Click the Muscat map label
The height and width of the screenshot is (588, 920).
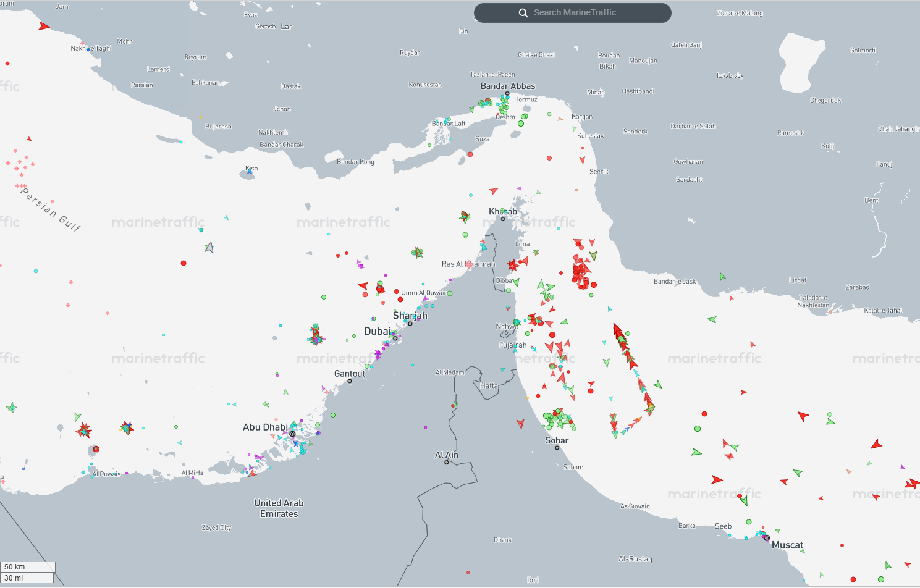pyautogui.click(x=788, y=545)
